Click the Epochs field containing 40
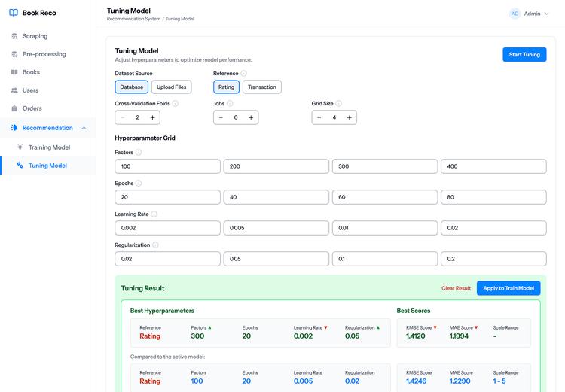 click(x=276, y=197)
